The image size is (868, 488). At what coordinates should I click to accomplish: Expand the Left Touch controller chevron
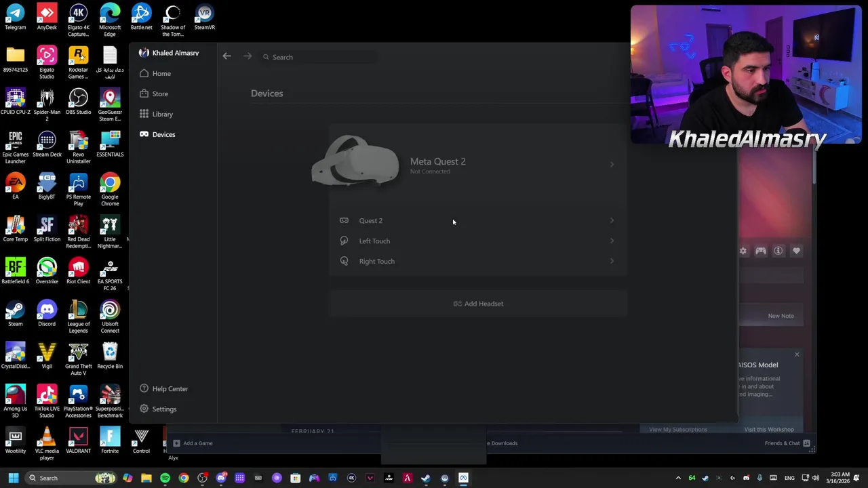(x=612, y=241)
